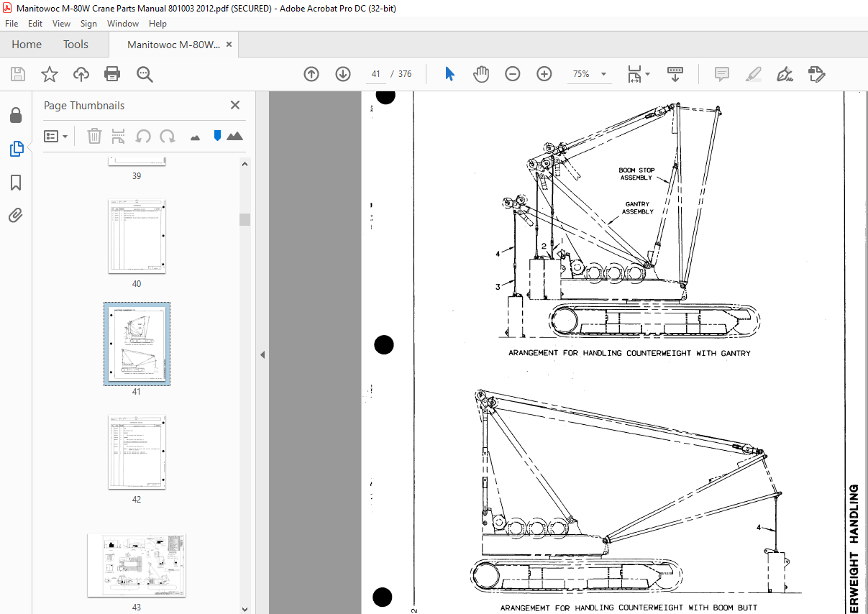Select the page 42 thumbnail
The height and width of the screenshot is (614, 868).
[x=137, y=452]
